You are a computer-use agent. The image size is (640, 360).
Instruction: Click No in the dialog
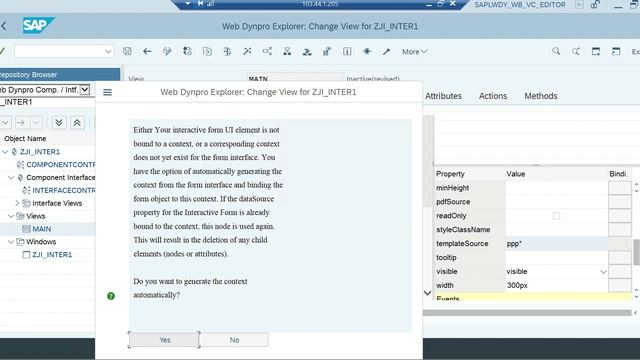coord(234,340)
